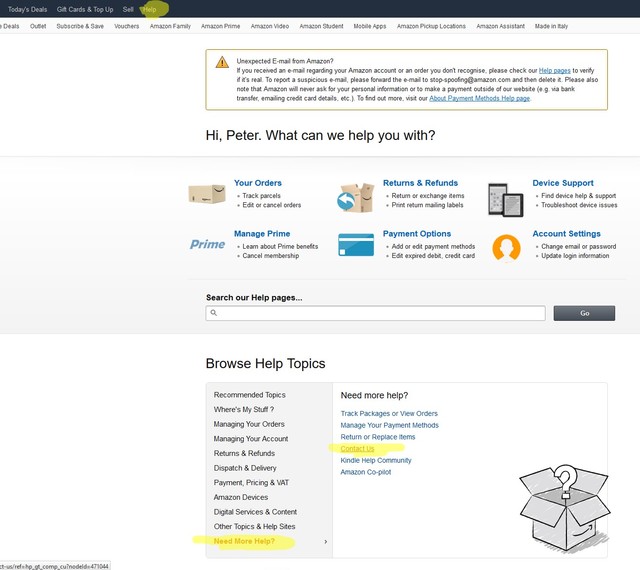
Task: Open Amazon Video link
Action: [x=270, y=26]
